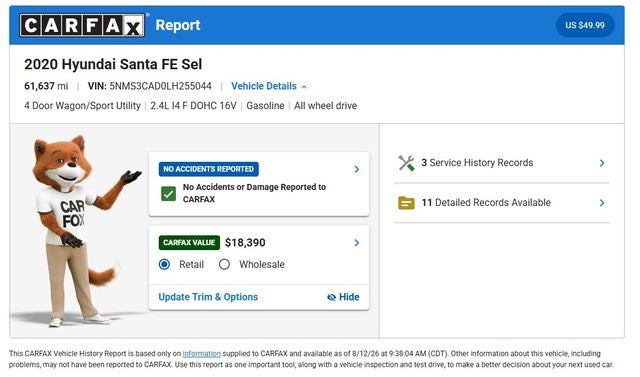Expand Detailed Records chevron arrow
The width and height of the screenshot is (640, 377).
(602, 203)
